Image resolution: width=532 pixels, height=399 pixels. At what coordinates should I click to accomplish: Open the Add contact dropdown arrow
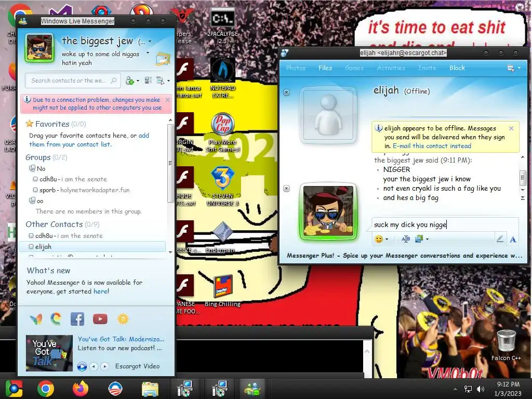coord(138,81)
